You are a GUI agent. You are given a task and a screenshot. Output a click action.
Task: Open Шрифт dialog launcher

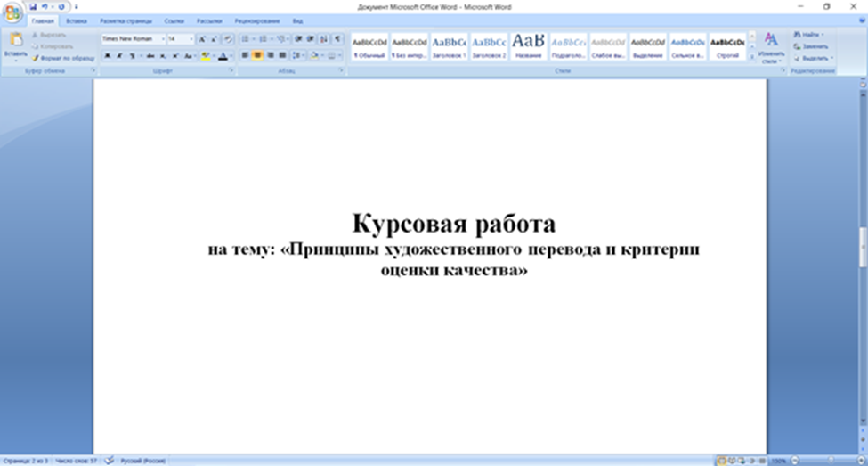tap(231, 71)
